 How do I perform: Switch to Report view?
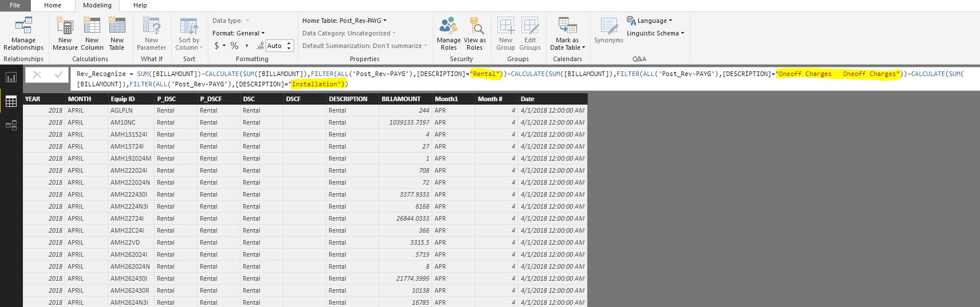11,77
